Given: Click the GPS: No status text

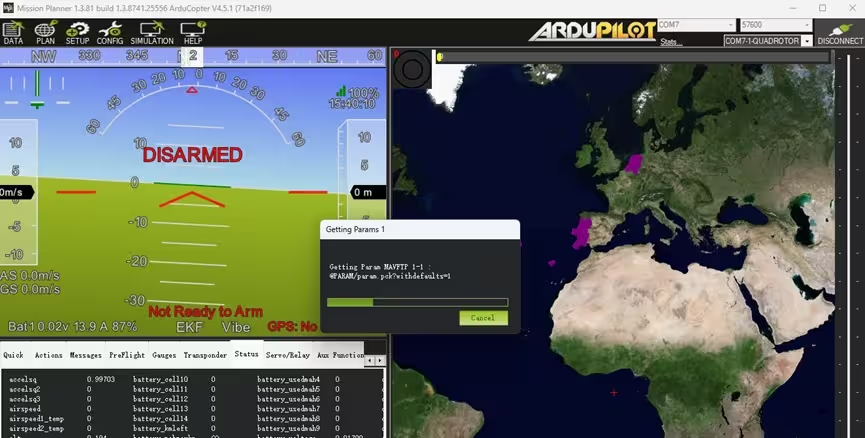Looking at the screenshot, I should (292, 327).
